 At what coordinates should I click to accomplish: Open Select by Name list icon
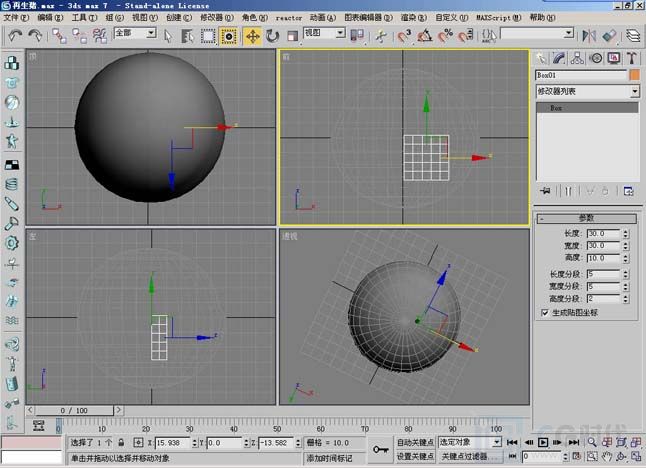[x=188, y=36]
